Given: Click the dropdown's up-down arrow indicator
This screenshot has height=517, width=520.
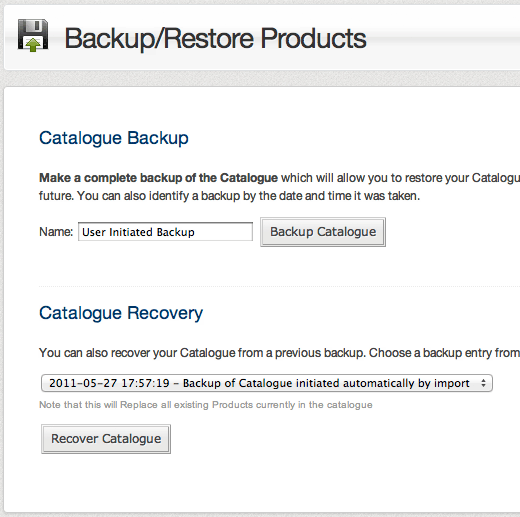Looking at the screenshot, I should [483, 383].
